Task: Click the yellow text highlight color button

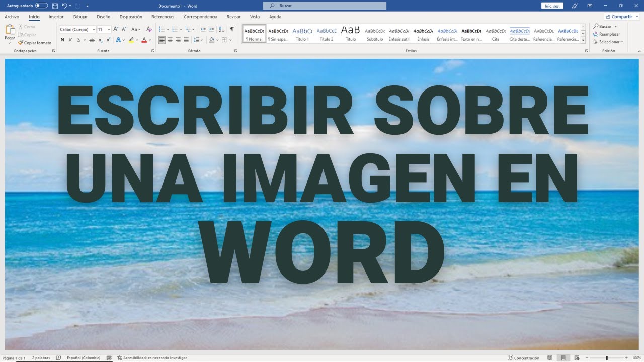Action: click(131, 40)
